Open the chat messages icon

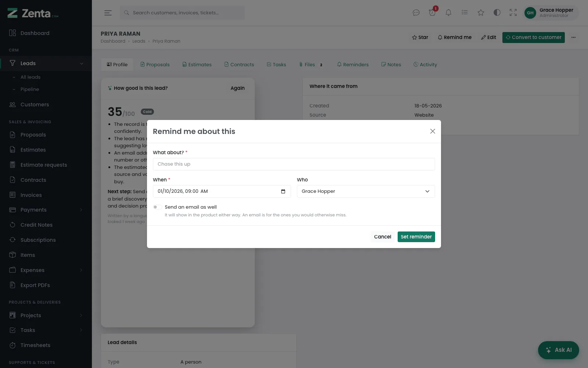[x=416, y=13]
